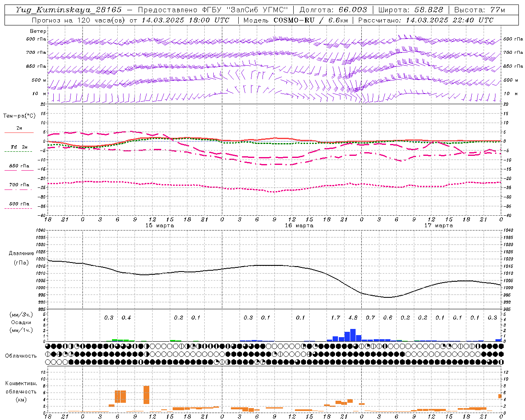Click the Ветер panel label
Image resolution: width=525 pixels, height=420 pixels.
pyautogui.click(x=38, y=31)
